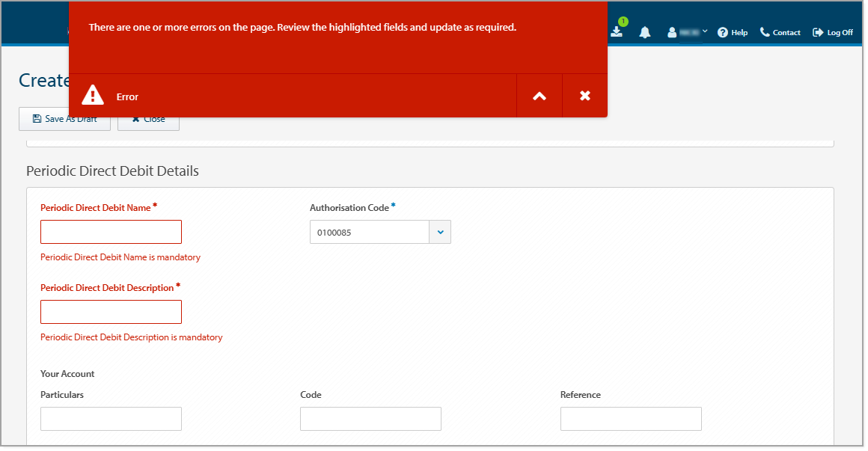Click the Close button
This screenshot has height=451, width=868.
coord(148,118)
